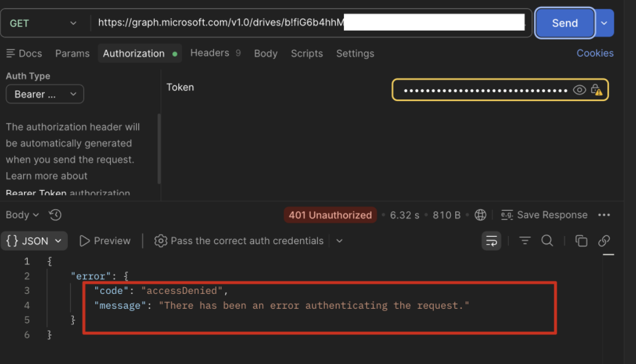Open the response more options ellipsis
This screenshot has width=636, height=364.
coord(604,215)
